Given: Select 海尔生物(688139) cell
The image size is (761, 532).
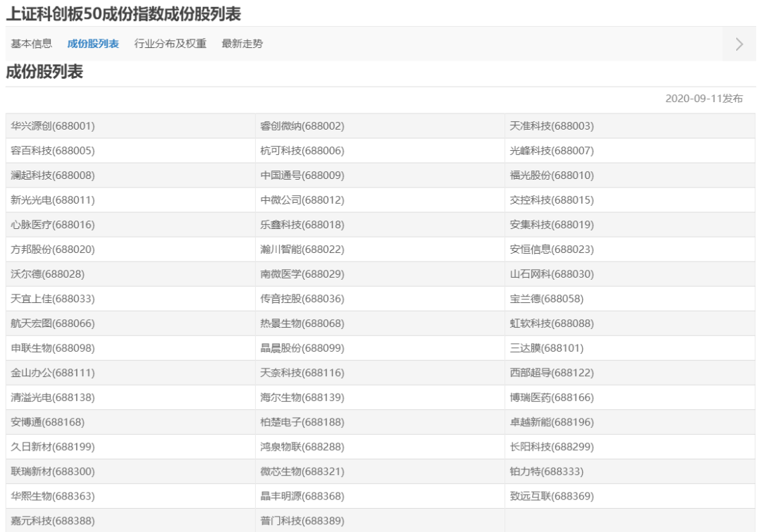Looking at the screenshot, I should (302, 398).
